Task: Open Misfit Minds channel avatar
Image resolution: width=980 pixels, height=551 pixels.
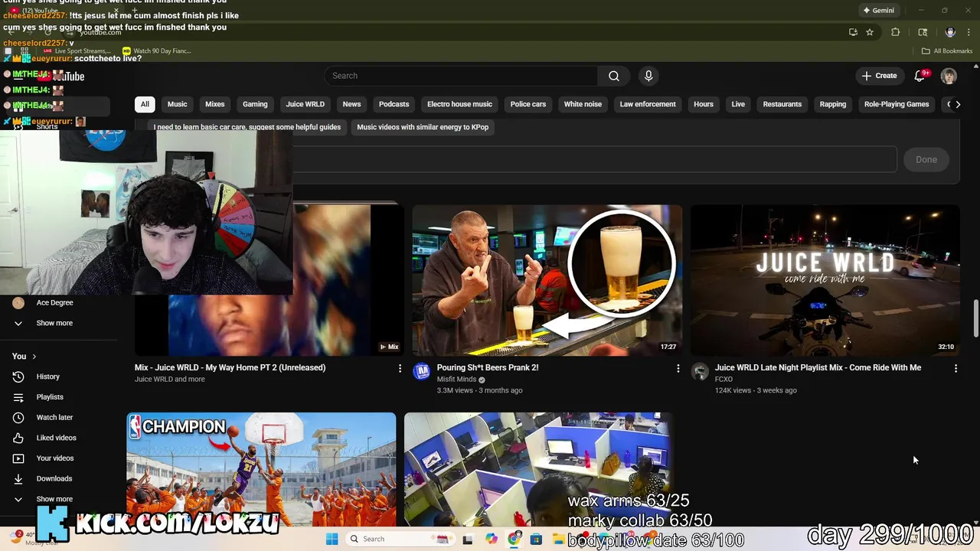Action: pos(422,372)
